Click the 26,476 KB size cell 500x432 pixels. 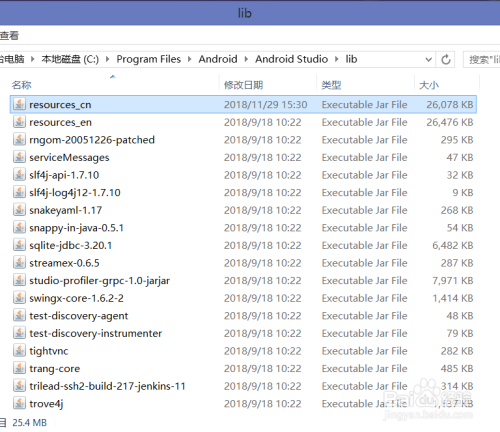point(450,122)
